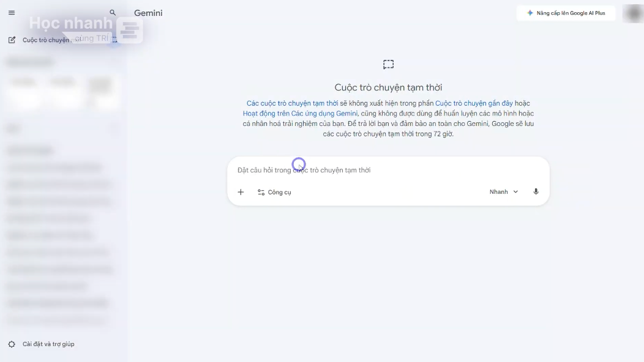Click the settings gear icon in sidebar

pyautogui.click(x=12, y=344)
